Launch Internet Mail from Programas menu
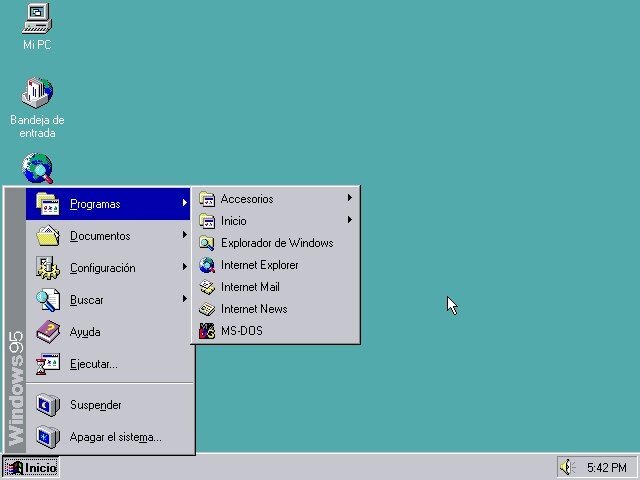 [276, 287]
